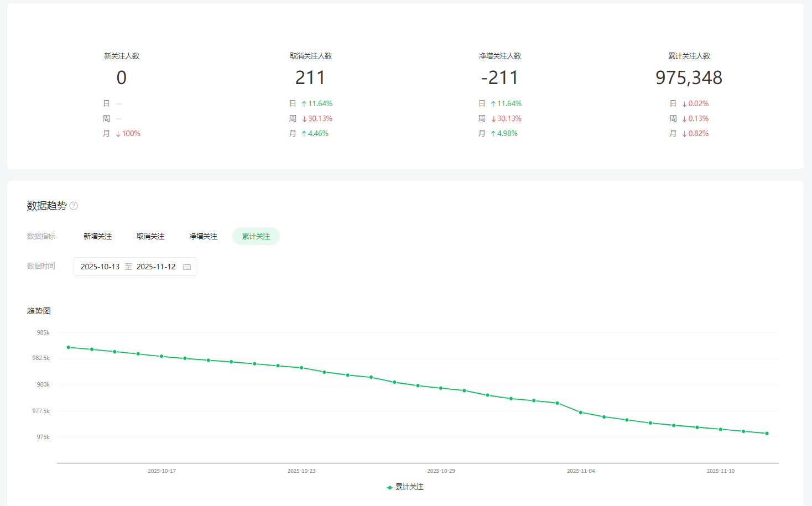Click the 980k y-axis label
812x506 pixels.
click(x=43, y=384)
